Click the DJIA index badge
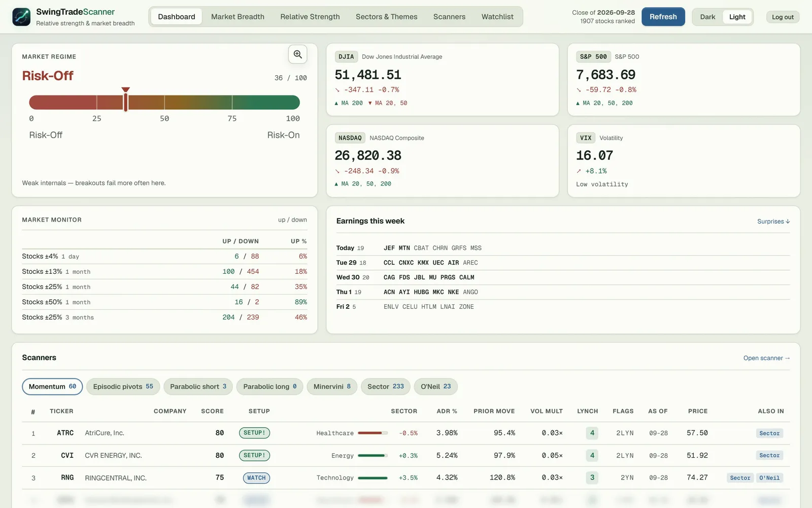This screenshot has height=508, width=812. point(346,57)
